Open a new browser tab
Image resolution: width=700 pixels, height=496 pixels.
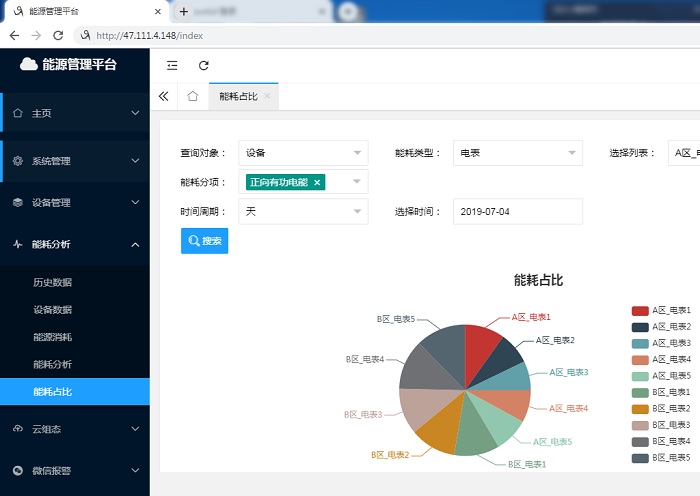pos(184,11)
